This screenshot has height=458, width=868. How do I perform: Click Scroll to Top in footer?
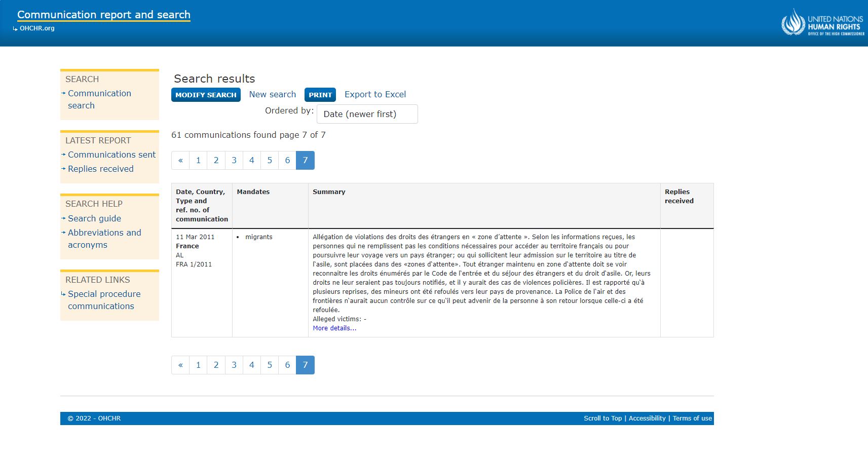pyautogui.click(x=602, y=418)
